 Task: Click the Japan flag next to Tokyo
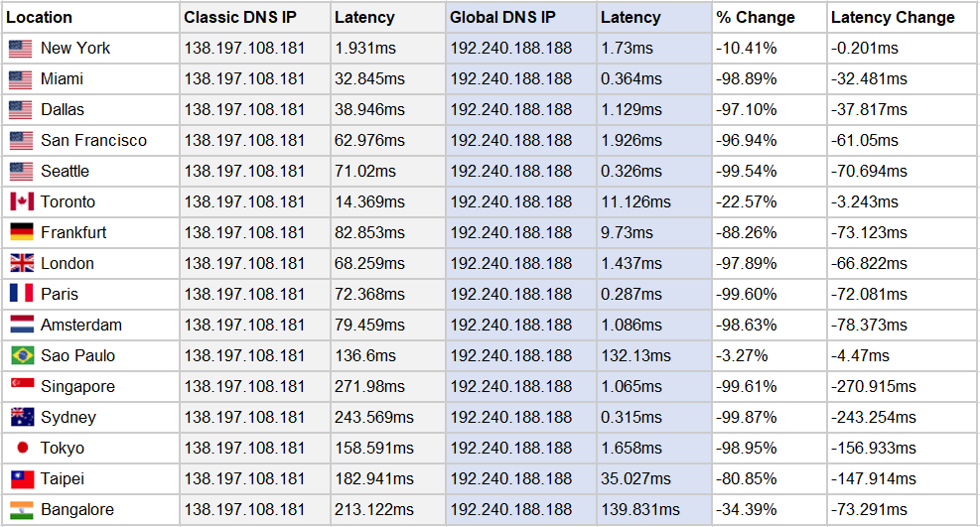21,449
